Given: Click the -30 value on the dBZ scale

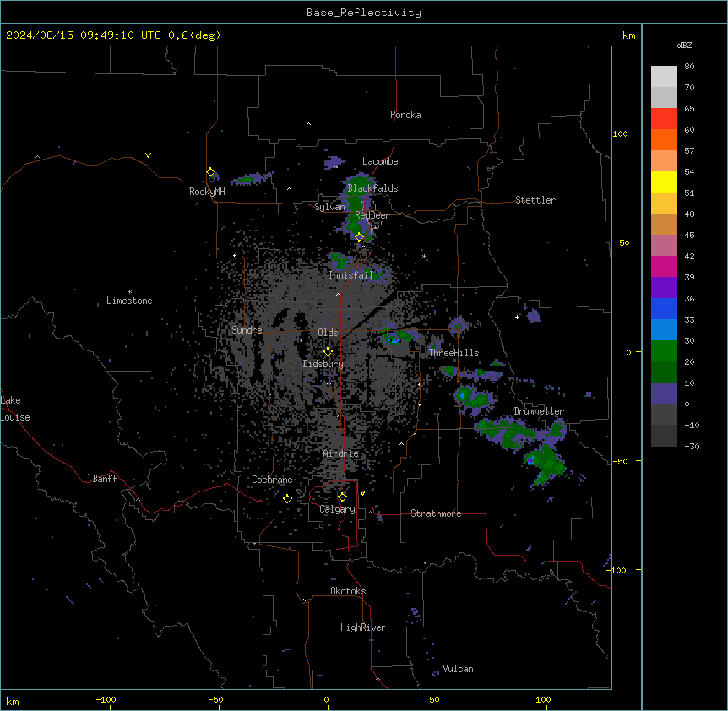Looking at the screenshot, I should point(692,446).
